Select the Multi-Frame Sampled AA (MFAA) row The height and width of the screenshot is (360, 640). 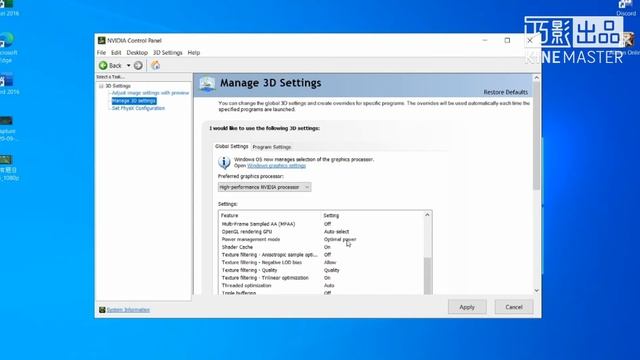(321, 224)
